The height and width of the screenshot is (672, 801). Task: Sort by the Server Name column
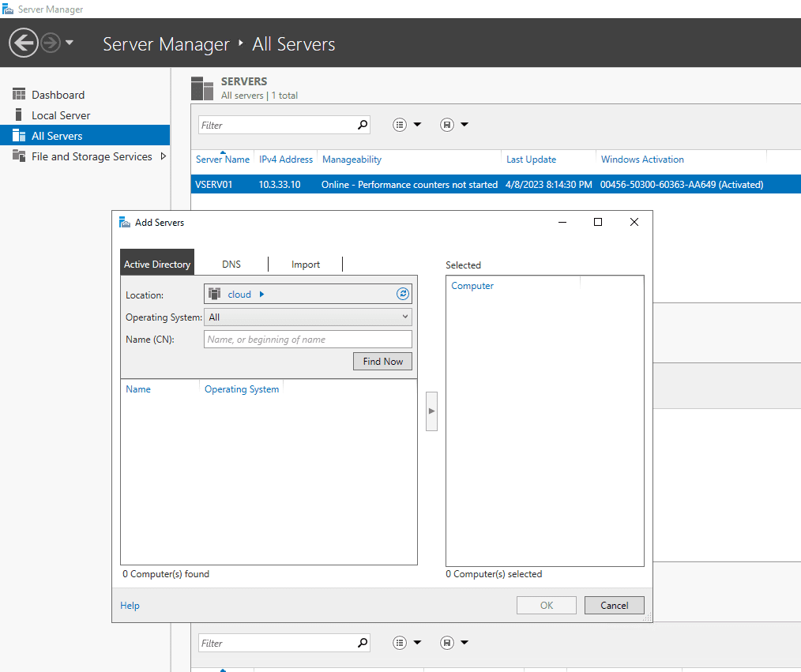point(223,160)
